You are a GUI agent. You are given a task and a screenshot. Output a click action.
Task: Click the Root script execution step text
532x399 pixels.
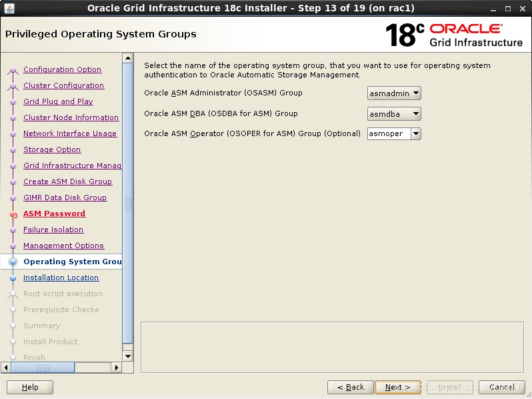[63, 294]
